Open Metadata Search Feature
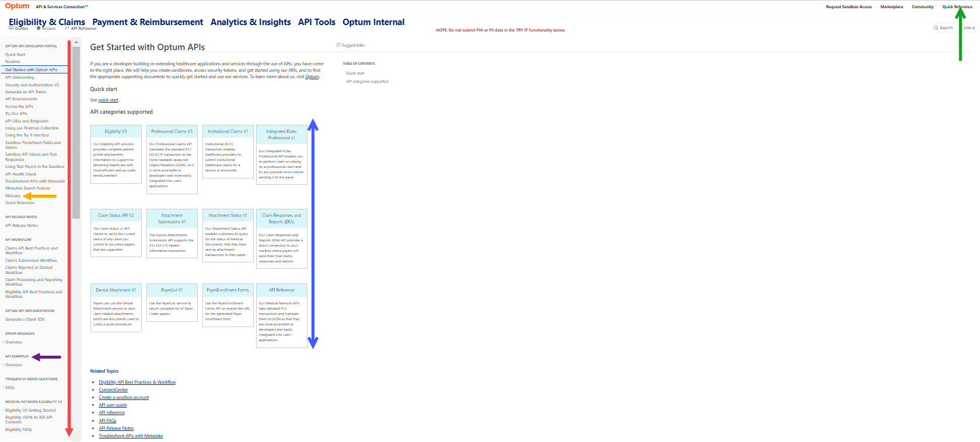 pos(27,188)
